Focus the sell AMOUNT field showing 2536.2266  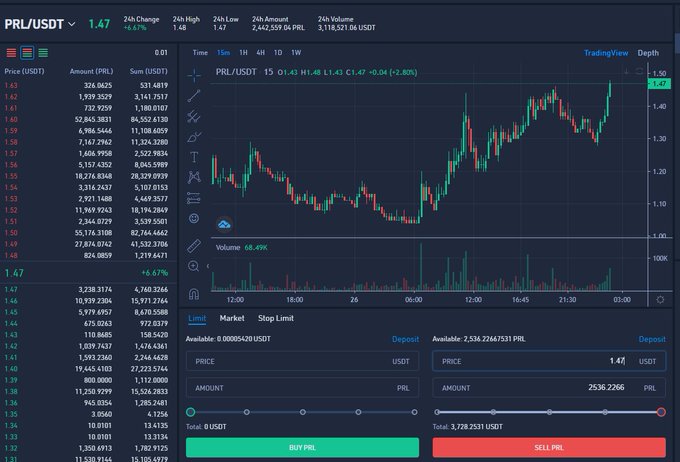pos(549,388)
